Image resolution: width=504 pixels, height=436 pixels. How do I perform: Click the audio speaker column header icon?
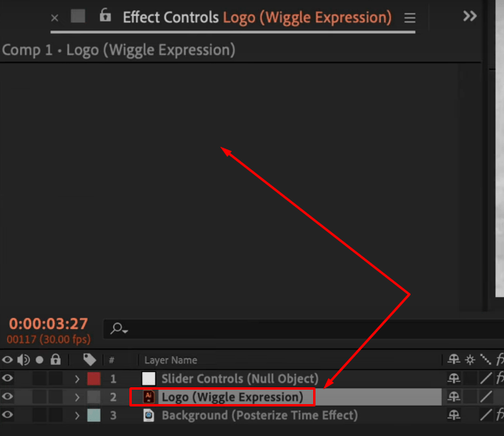(23, 360)
